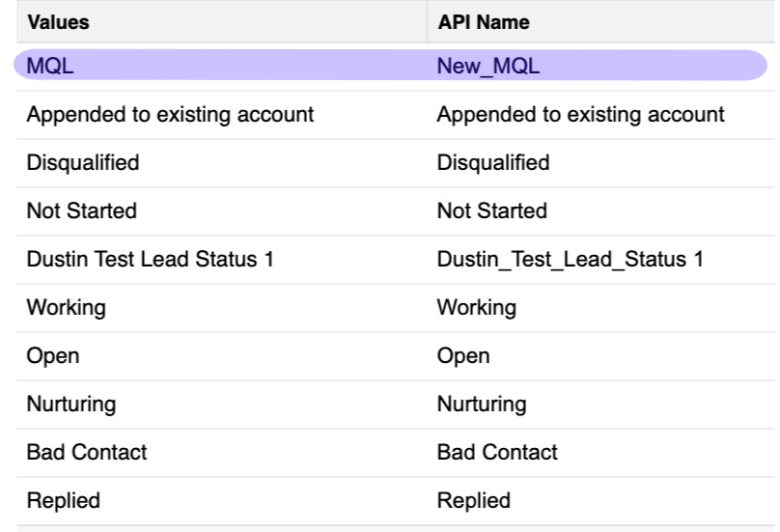Select 'Appended to existing account' in Values column
The width and height of the screenshot is (780, 532).
[170, 115]
